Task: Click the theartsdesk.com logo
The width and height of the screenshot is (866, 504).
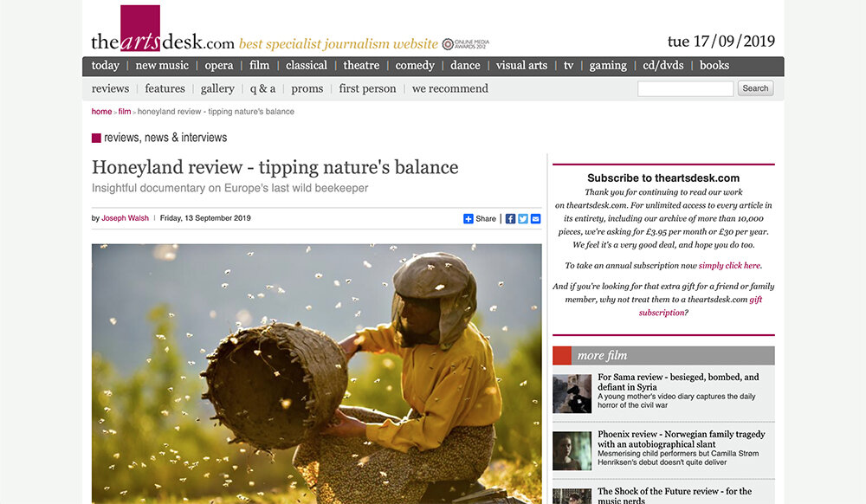Action: click(x=163, y=29)
